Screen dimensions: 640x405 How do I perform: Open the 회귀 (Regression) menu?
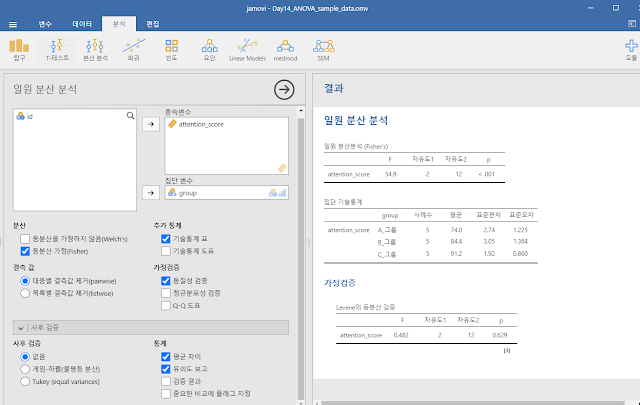tap(133, 50)
